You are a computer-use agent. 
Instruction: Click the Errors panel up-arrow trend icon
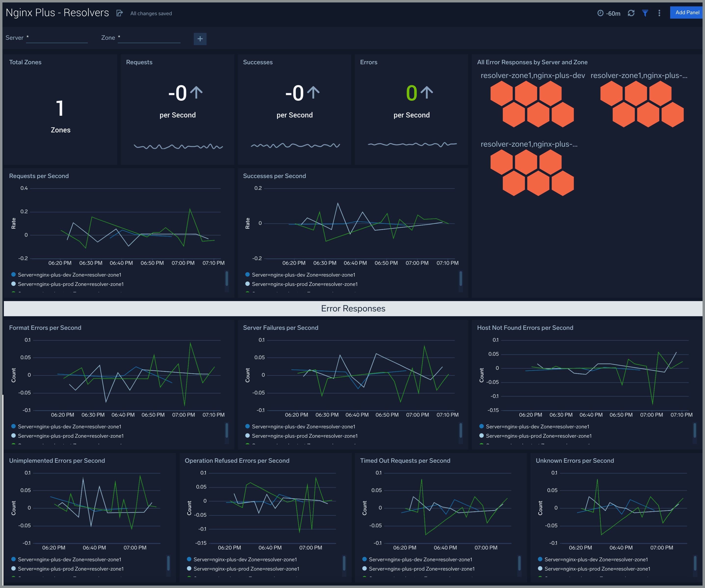tap(427, 93)
